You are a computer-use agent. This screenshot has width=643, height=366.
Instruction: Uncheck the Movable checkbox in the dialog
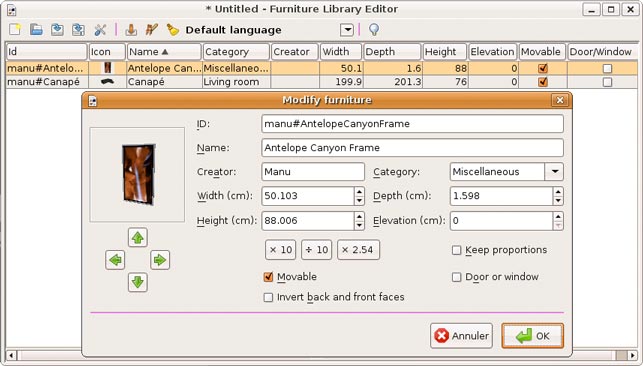268,277
